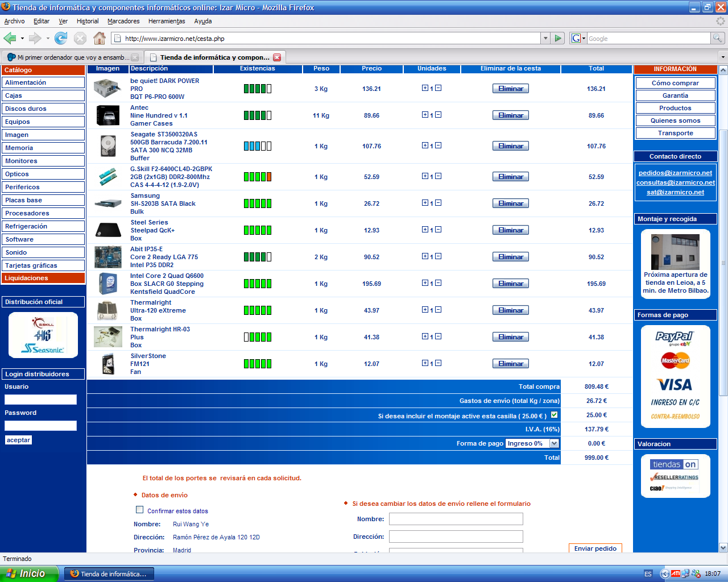The image size is (728, 582).
Task: Close the Tienda de informática tab
Action: tap(277, 57)
